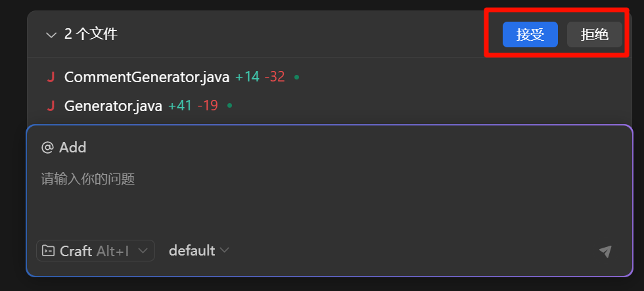The height and width of the screenshot is (291, 644).
Task: Expand the default dropdown chevron
Action: click(225, 251)
